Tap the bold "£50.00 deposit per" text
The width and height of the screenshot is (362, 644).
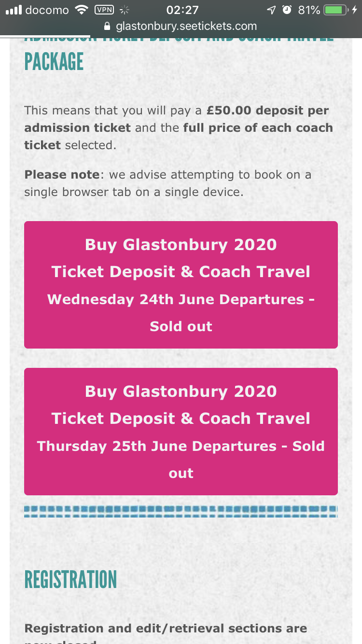267,111
